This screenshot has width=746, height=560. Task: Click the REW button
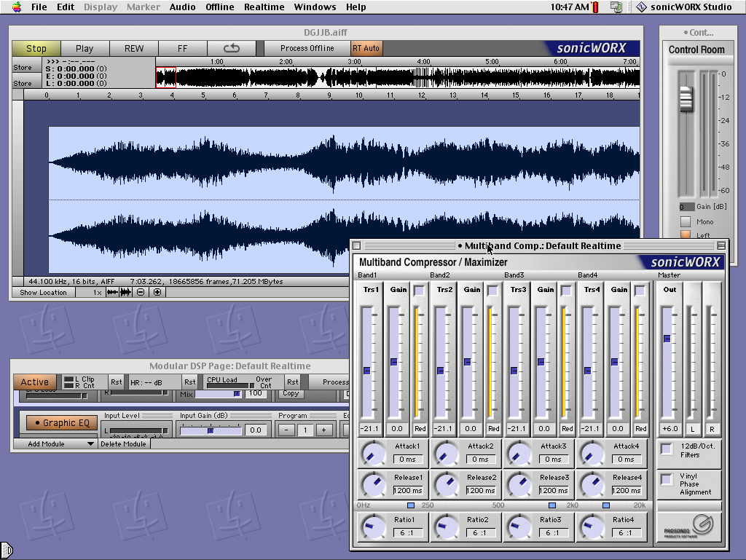[x=134, y=48]
